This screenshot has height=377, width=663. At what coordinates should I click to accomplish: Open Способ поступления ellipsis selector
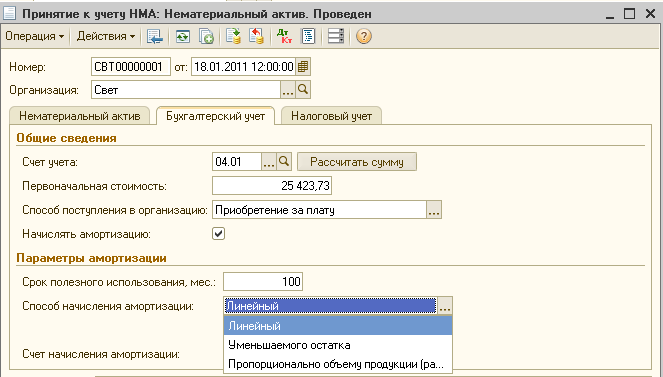click(434, 210)
